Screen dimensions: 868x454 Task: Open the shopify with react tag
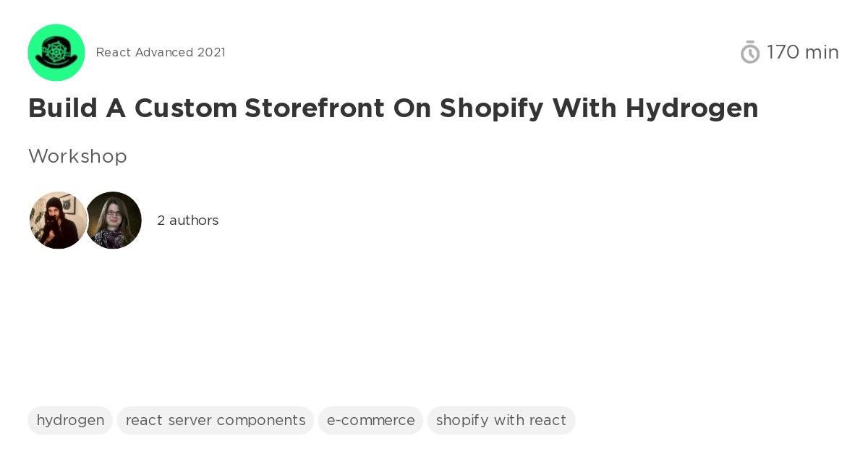pos(501,420)
